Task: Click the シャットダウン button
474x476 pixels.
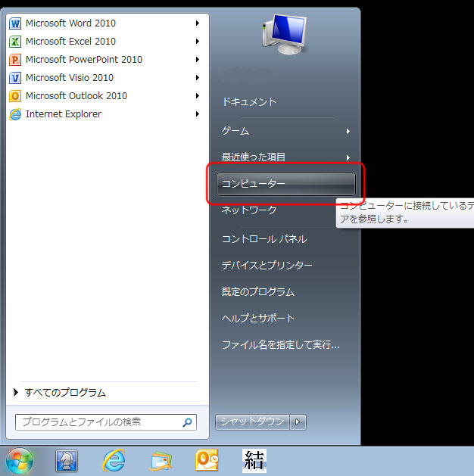Action: 252,422
